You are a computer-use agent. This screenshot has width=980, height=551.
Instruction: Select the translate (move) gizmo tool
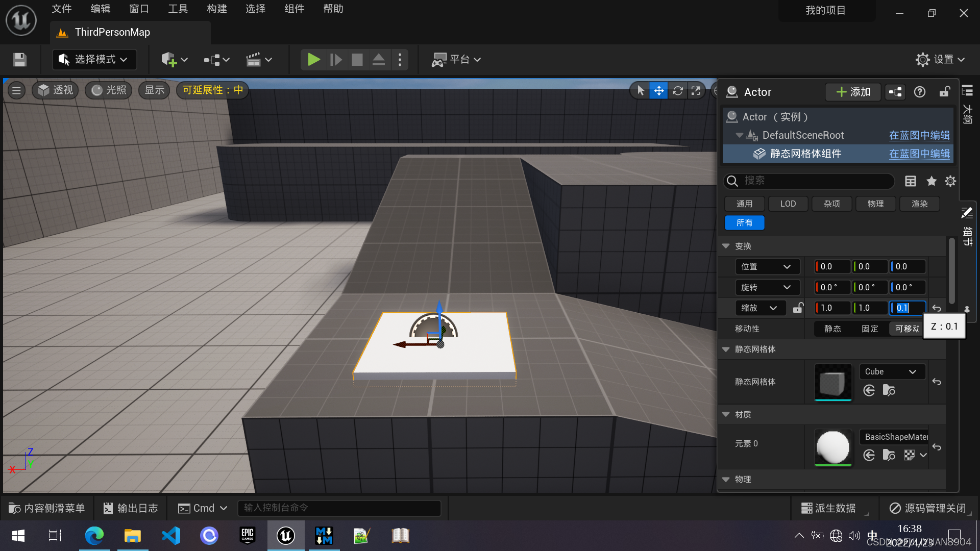(659, 91)
